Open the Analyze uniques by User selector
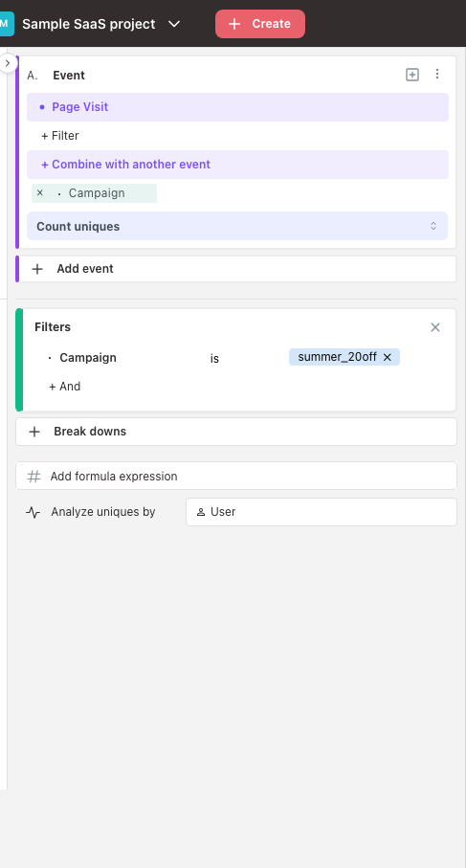The width and height of the screenshot is (466, 868). point(321,512)
